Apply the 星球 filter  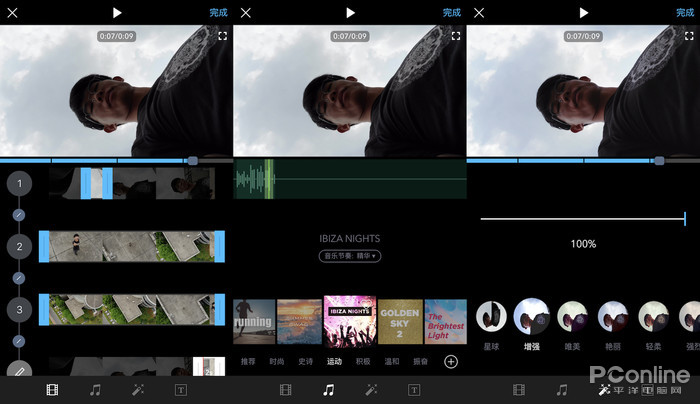[491, 317]
